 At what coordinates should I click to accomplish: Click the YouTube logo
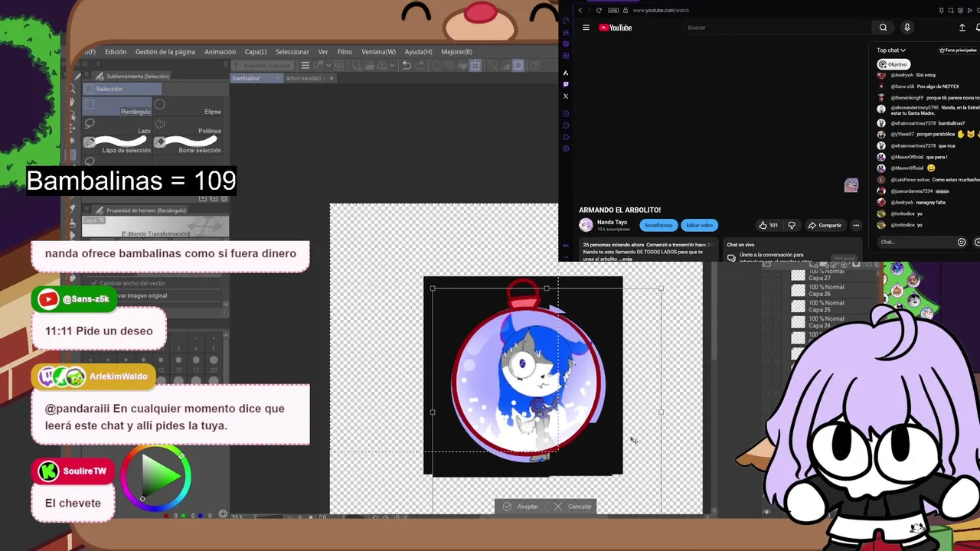click(x=616, y=28)
